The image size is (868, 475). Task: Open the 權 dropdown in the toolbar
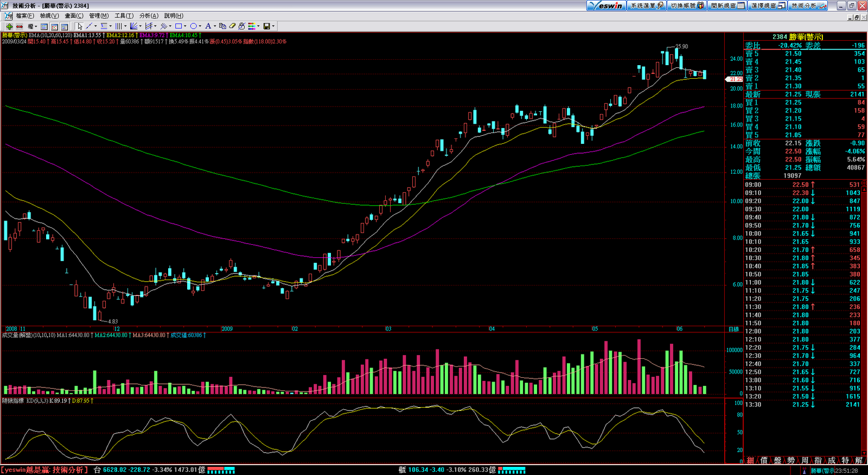point(32,26)
